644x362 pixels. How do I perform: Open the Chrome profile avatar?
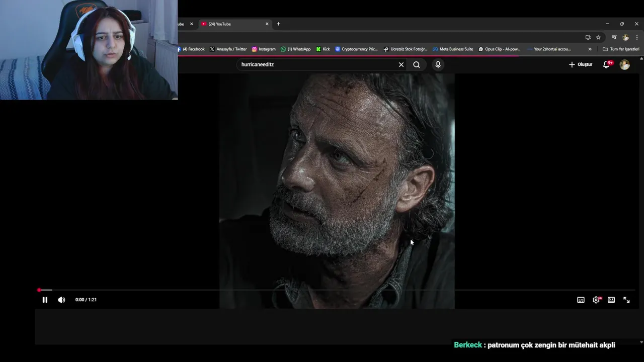(625, 37)
